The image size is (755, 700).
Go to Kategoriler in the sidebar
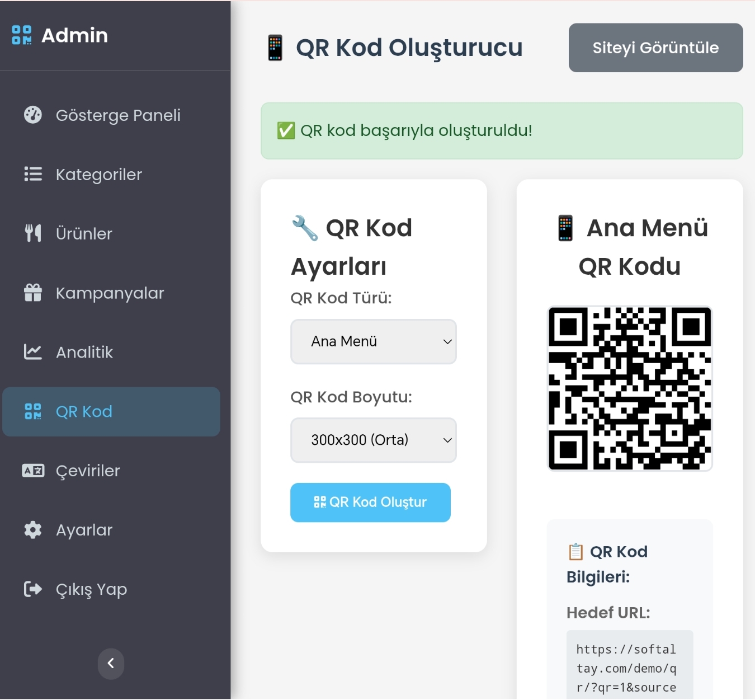coord(111,174)
